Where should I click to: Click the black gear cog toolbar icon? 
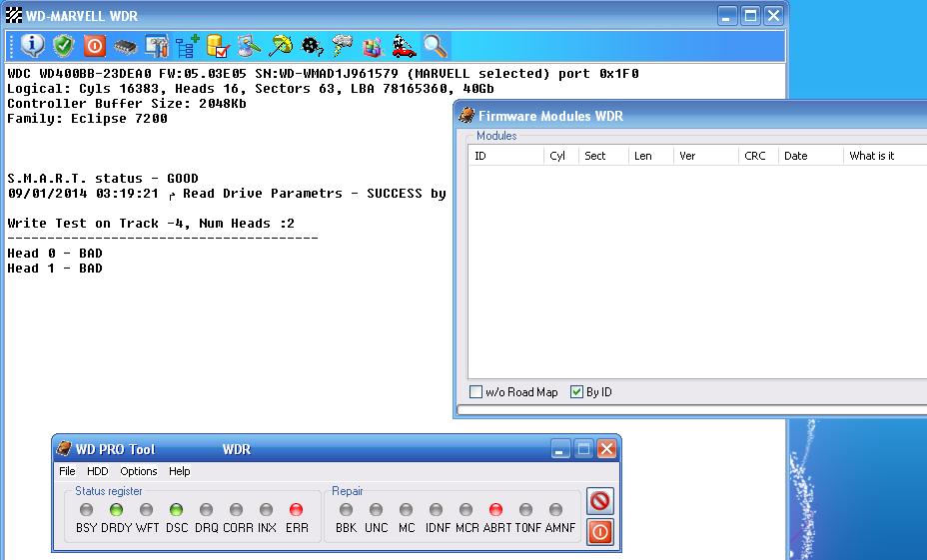tap(312, 46)
